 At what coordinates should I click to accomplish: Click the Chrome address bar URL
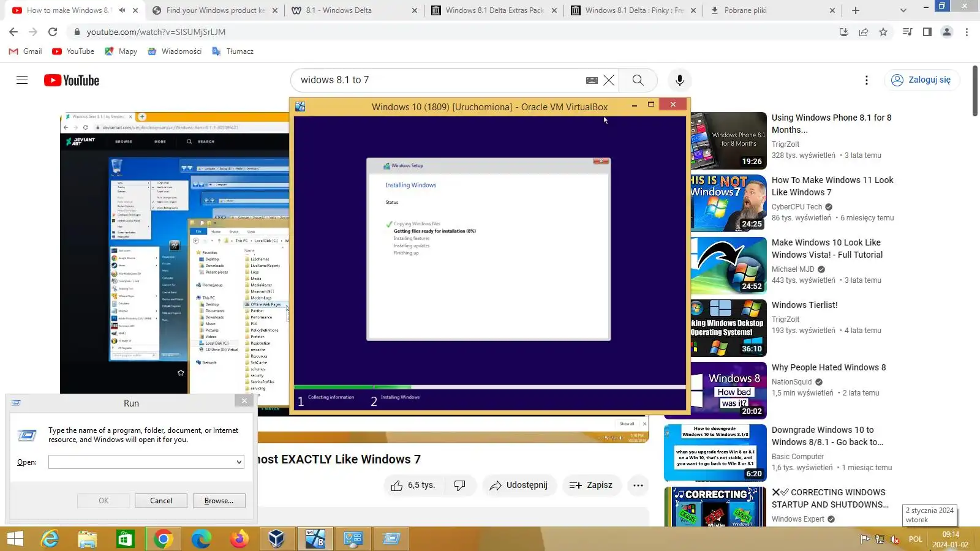point(156,32)
